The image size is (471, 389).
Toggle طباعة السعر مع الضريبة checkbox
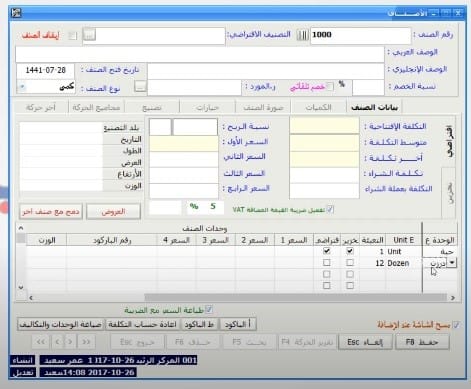pos(209,310)
